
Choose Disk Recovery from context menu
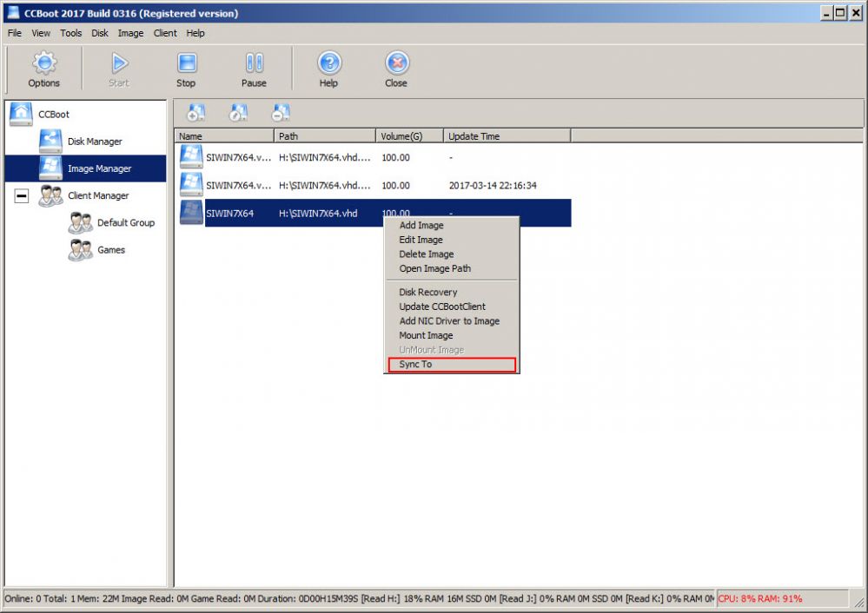(452, 292)
